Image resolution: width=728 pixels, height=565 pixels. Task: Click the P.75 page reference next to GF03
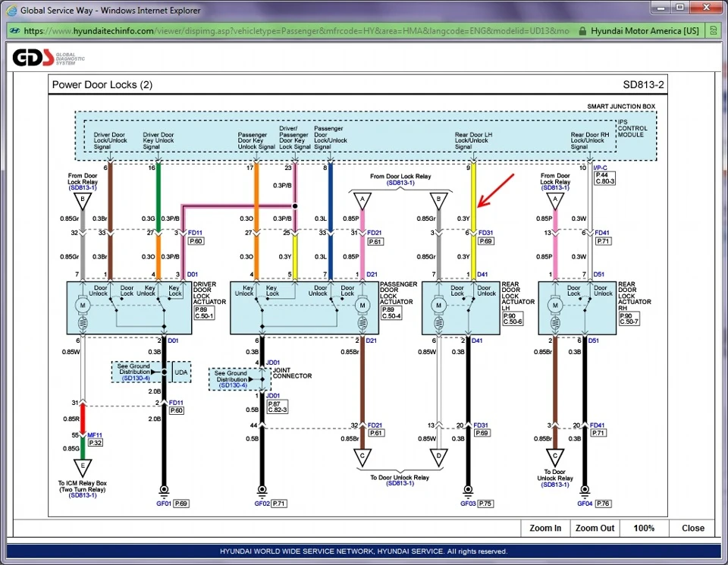coord(485,504)
